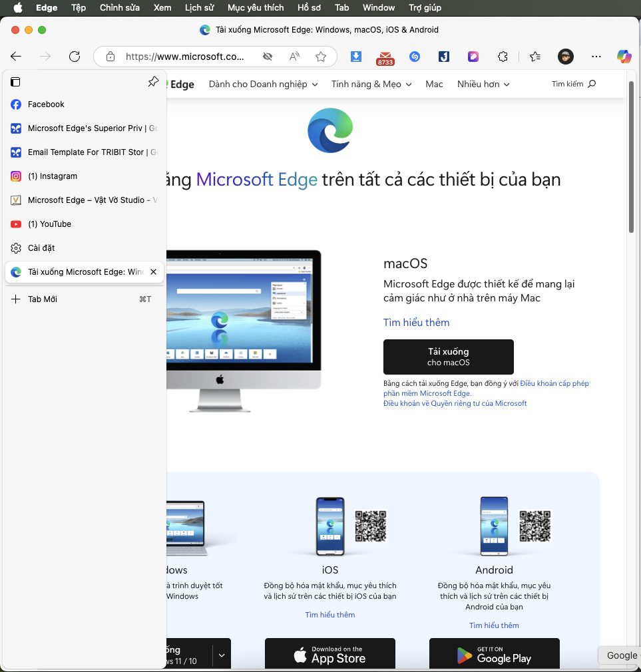Start Read Aloud from address bar
The height and width of the screenshot is (672, 641).
point(295,57)
